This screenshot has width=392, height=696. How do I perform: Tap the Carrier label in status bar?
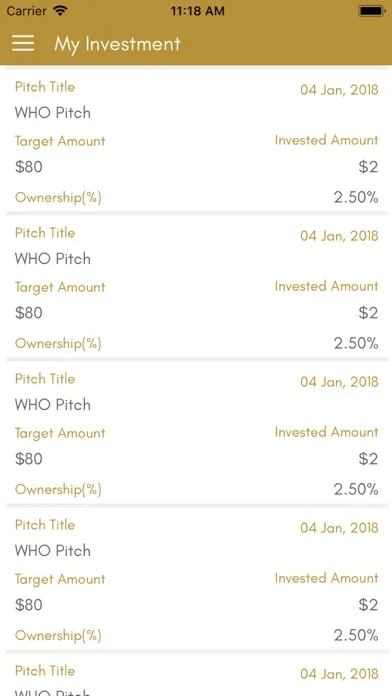27,11
